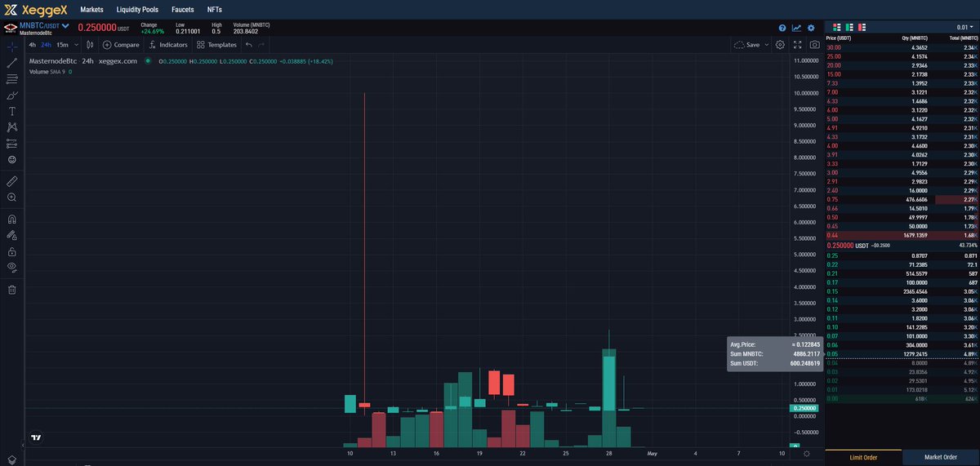
Task: Click the candlestick chart type icon
Action: point(91,45)
